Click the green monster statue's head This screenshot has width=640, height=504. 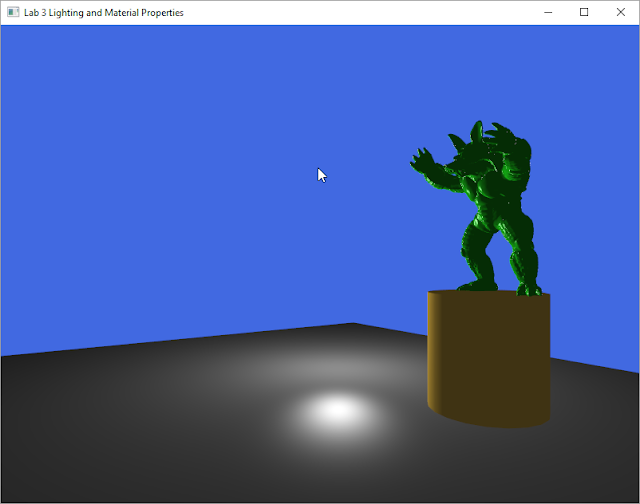(x=469, y=153)
